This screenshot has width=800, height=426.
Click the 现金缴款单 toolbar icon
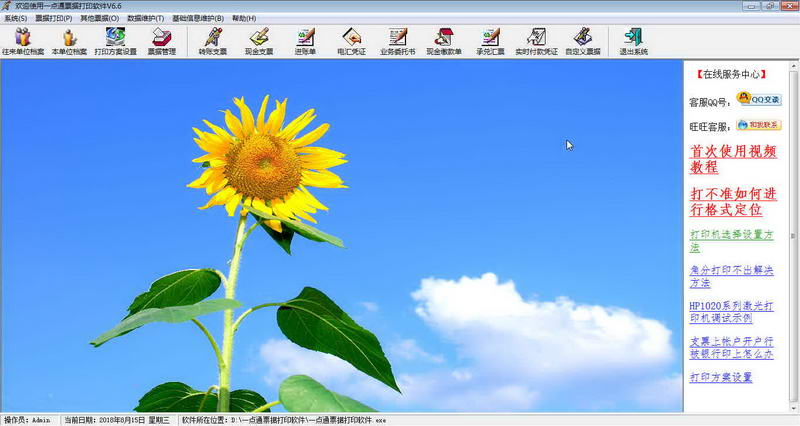pyautogui.click(x=444, y=41)
